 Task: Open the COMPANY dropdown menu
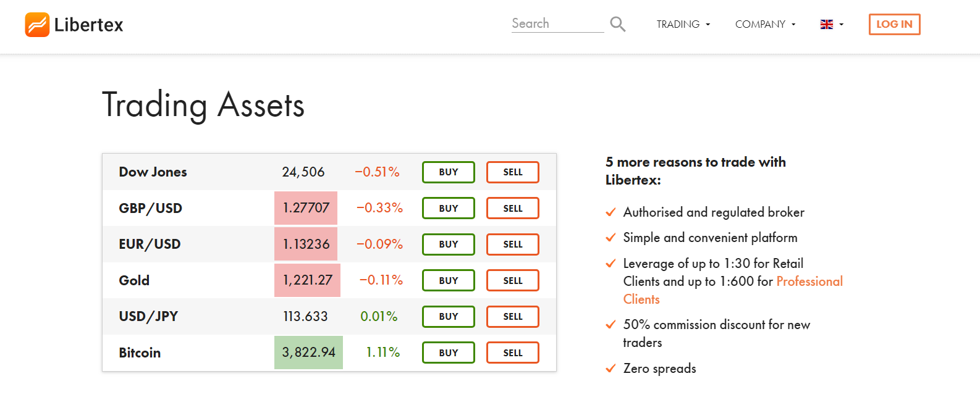pyautogui.click(x=766, y=25)
